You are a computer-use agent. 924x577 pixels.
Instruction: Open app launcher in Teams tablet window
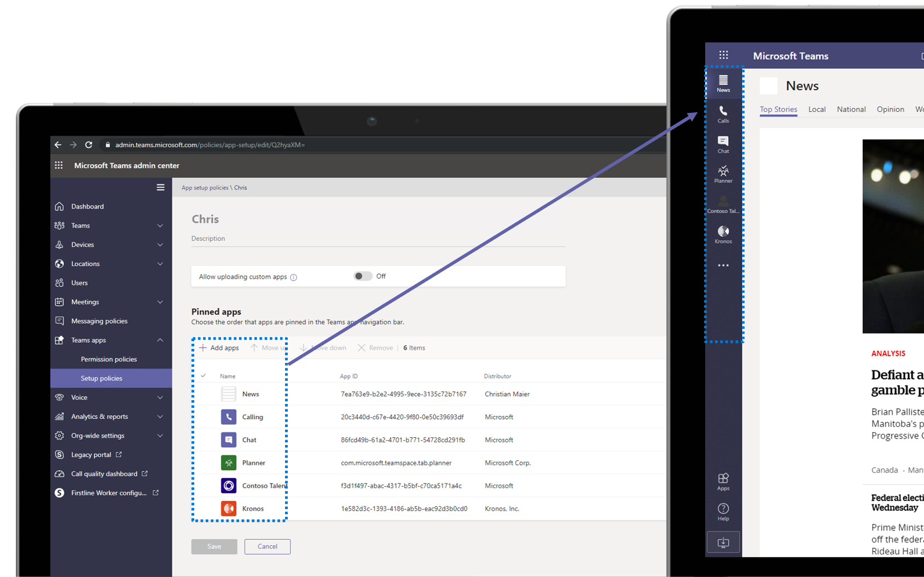pos(724,55)
